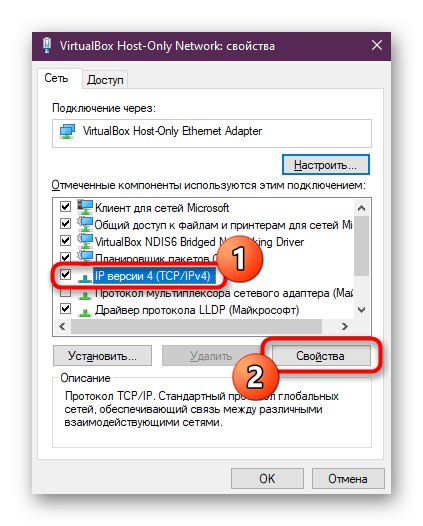The image size is (423, 526).
Task: Click the VirtualBox NDIS6 Bridged driver icon
Action: pos(85,241)
